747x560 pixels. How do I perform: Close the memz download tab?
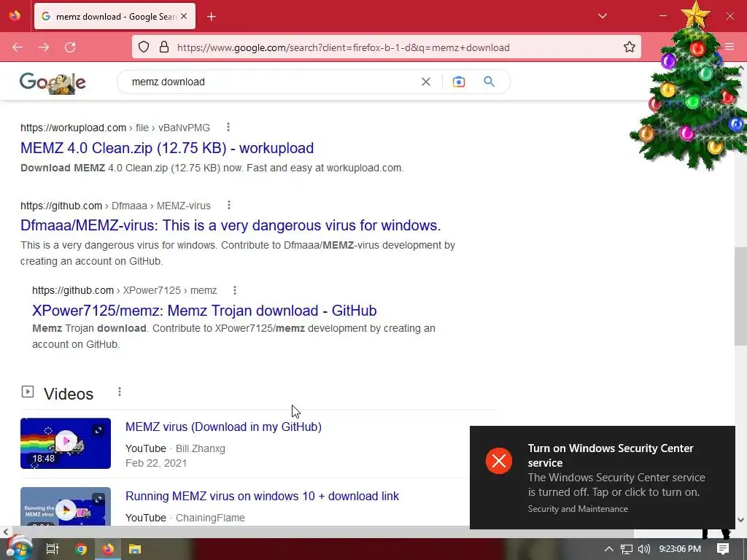(x=184, y=16)
